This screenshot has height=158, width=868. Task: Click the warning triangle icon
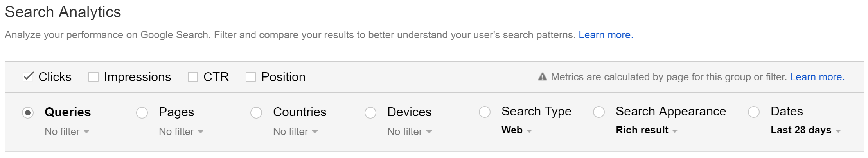(x=542, y=77)
